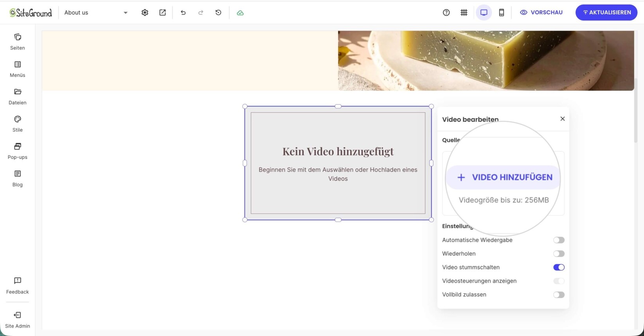Screen dimensions: 644x336
Task: Open page settings gear icon
Action: pyautogui.click(x=145, y=13)
